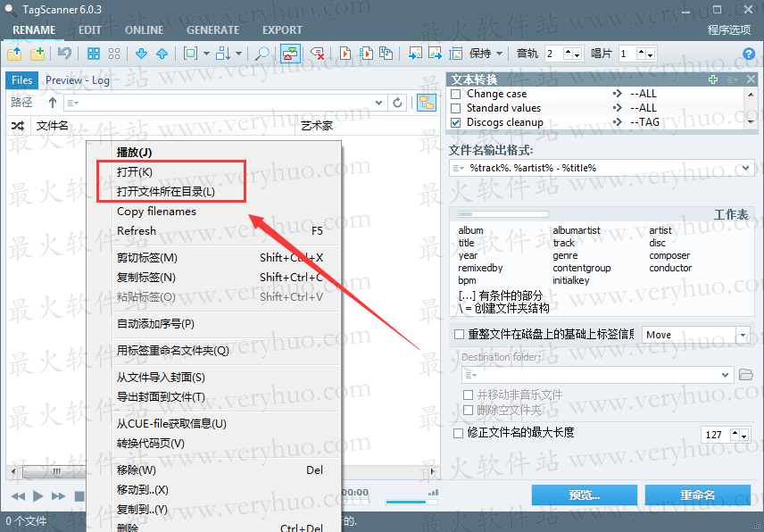Click the open folder toolbar icon
This screenshot has height=532, width=764.
[14, 54]
